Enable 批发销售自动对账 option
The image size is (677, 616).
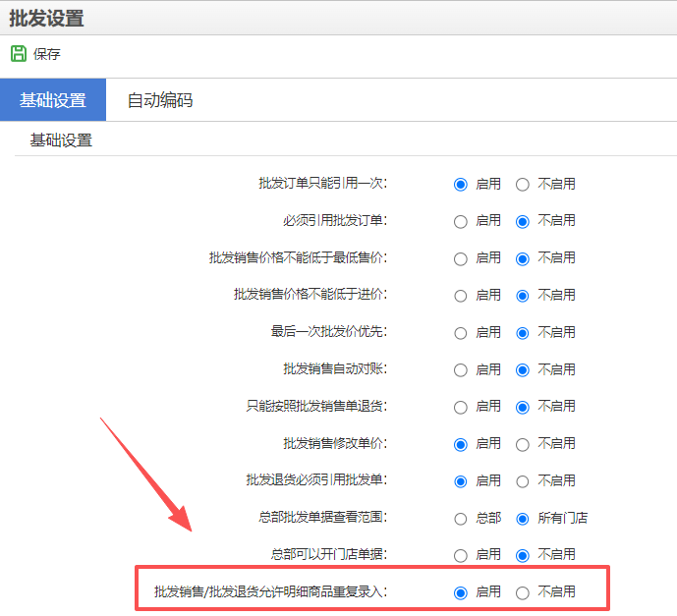click(x=460, y=370)
